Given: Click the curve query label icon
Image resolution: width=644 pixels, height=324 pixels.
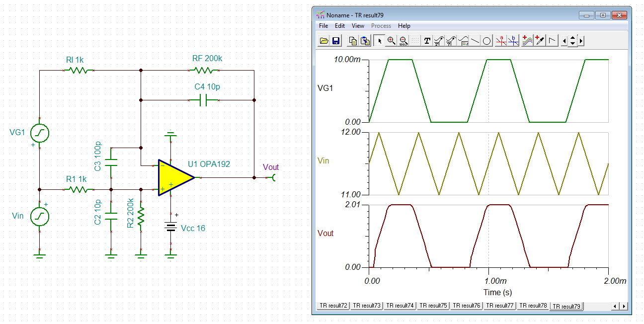Looking at the screenshot, I should (451, 41).
